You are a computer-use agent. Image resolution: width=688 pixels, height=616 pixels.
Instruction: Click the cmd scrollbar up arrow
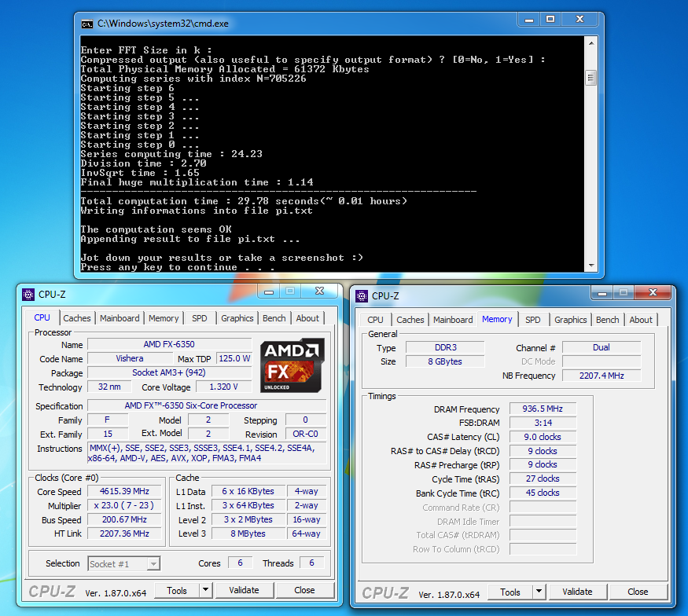click(591, 43)
